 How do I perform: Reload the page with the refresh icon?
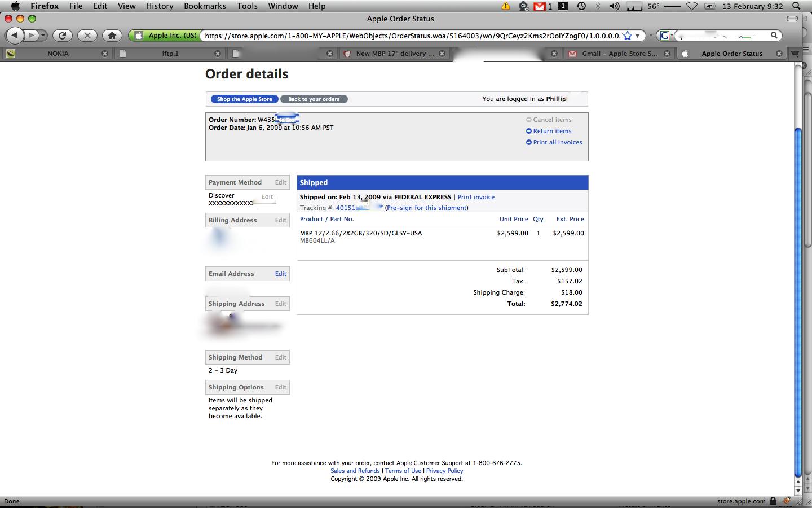click(x=63, y=36)
